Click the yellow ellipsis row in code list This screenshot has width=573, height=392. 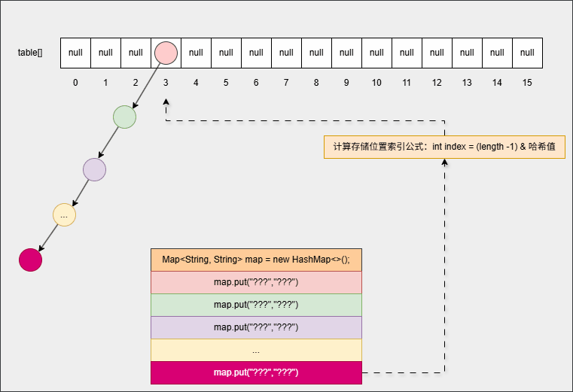point(256,350)
